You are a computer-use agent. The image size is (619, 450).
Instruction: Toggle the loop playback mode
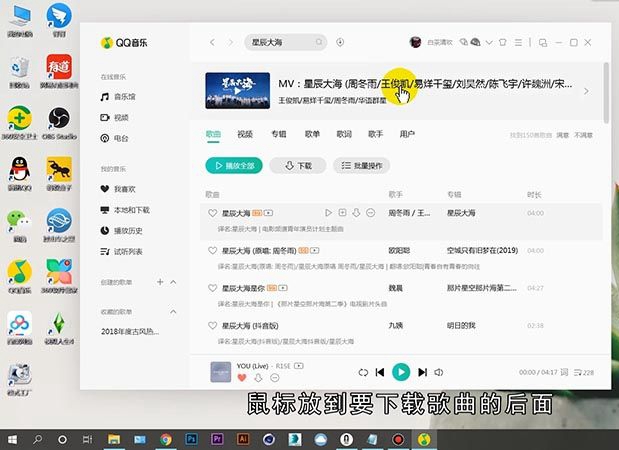click(x=363, y=372)
